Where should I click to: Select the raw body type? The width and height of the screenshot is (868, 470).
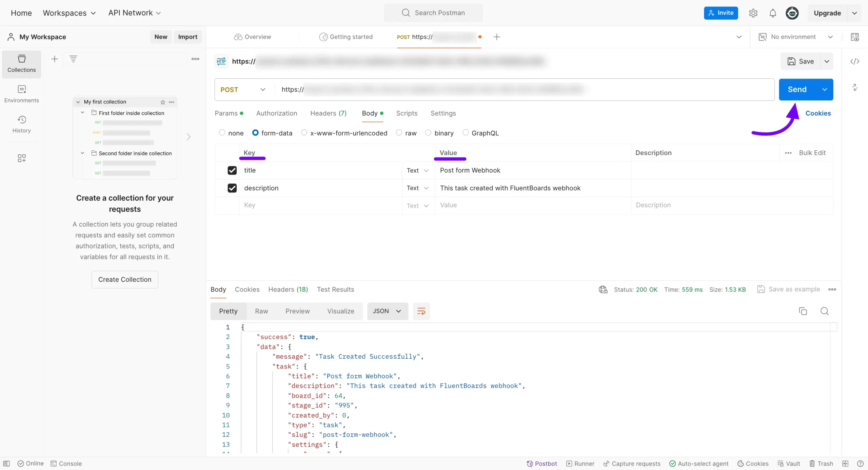399,133
